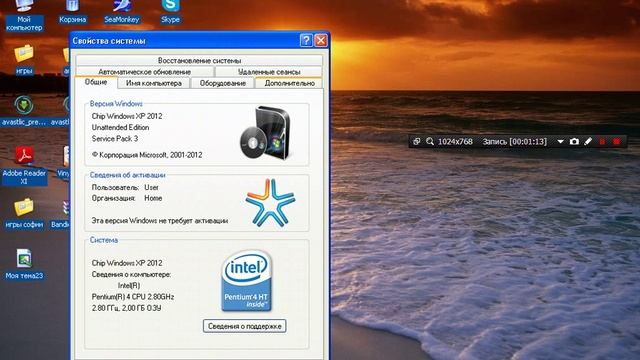Click the Unattended Edition text
640x360 pixels.
(120, 127)
